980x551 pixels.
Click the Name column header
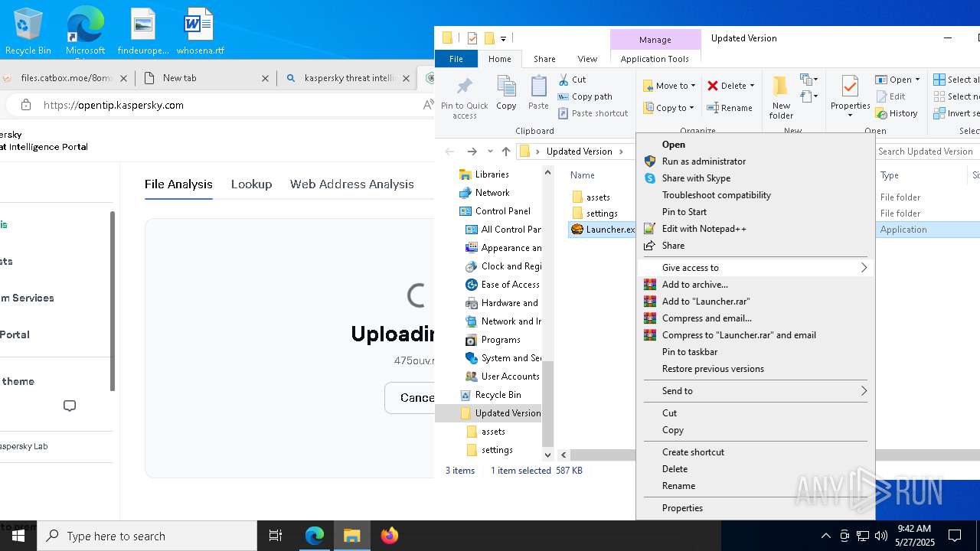(x=583, y=175)
